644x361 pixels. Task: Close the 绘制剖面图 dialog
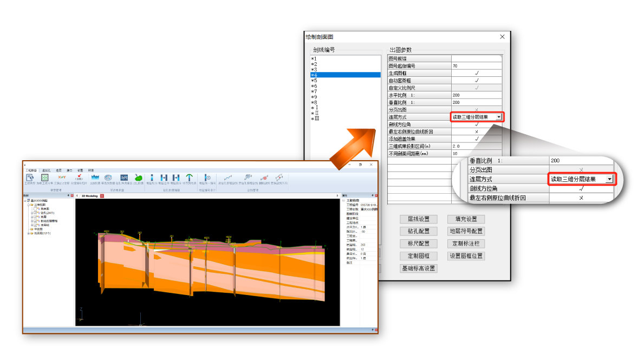[x=502, y=36]
